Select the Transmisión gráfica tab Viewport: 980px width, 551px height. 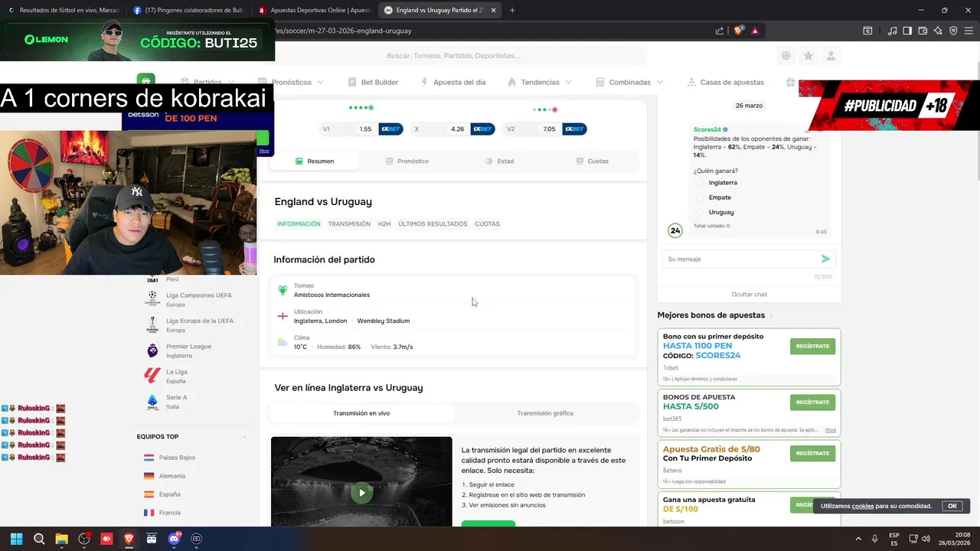[x=545, y=413]
